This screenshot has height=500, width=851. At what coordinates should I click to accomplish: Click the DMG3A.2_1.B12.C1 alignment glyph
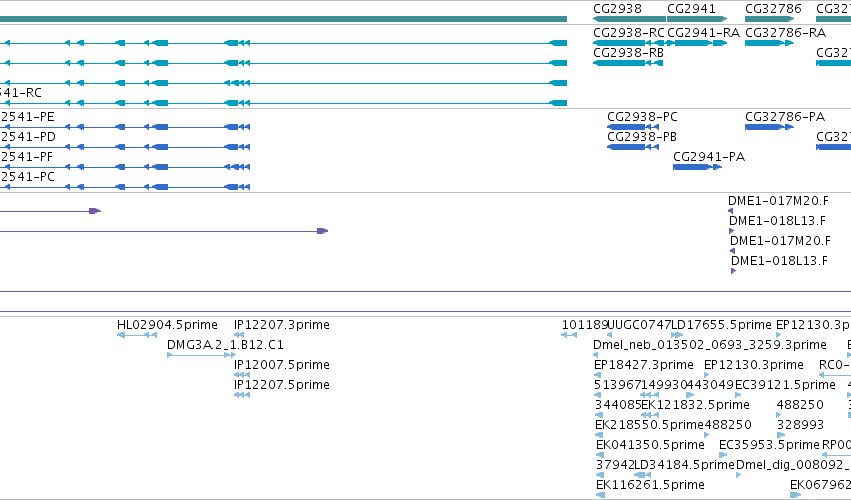pos(201,355)
